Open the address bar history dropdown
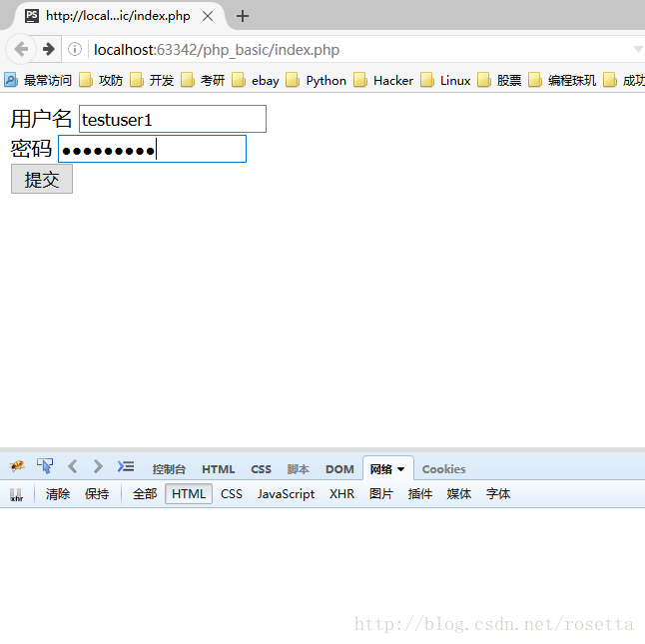 [x=638, y=50]
